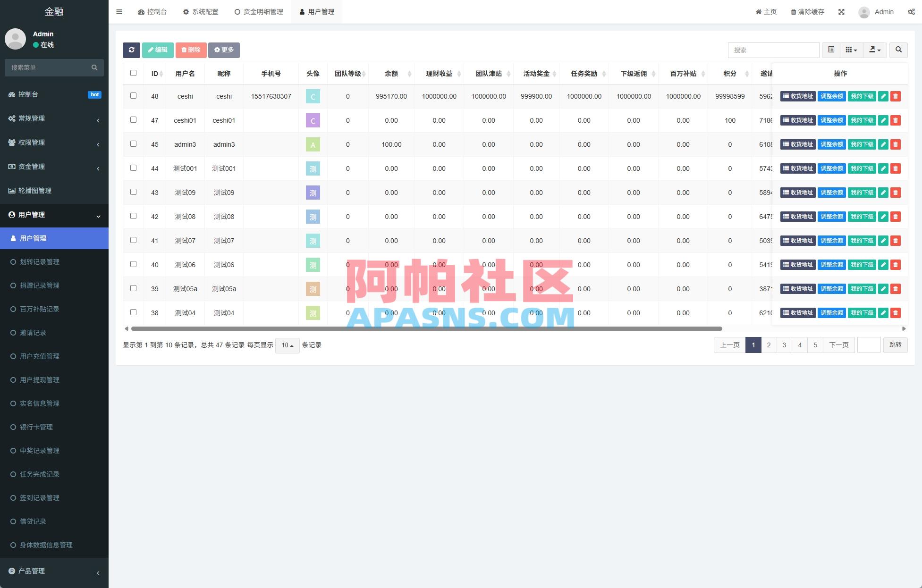Screen dimensions: 922x588
Task: Click the red trash icon for admin3 row
Action: (x=895, y=144)
